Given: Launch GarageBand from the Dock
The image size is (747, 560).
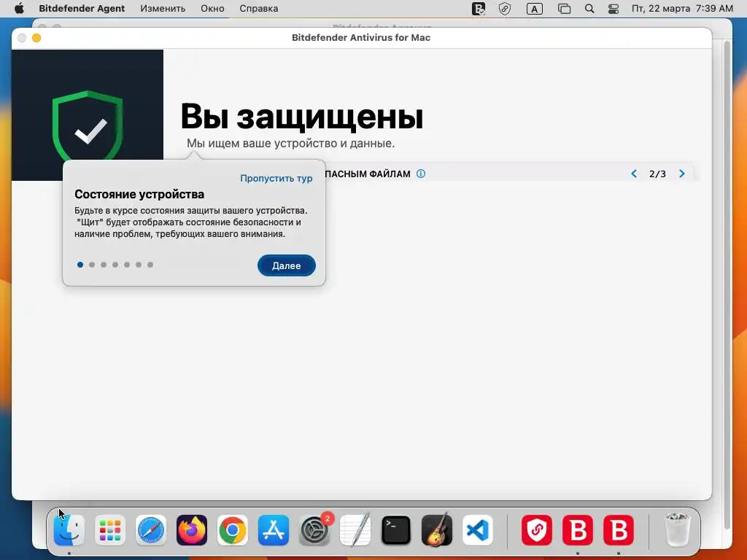Looking at the screenshot, I should click(x=437, y=530).
